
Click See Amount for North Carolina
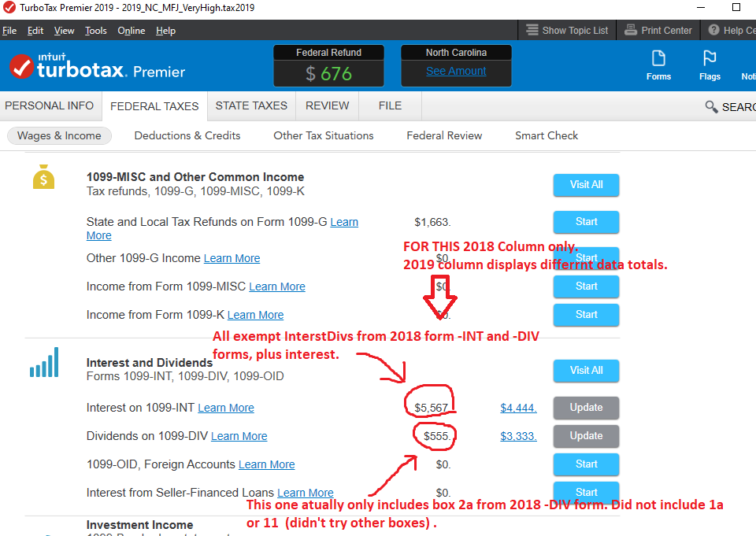tap(456, 71)
